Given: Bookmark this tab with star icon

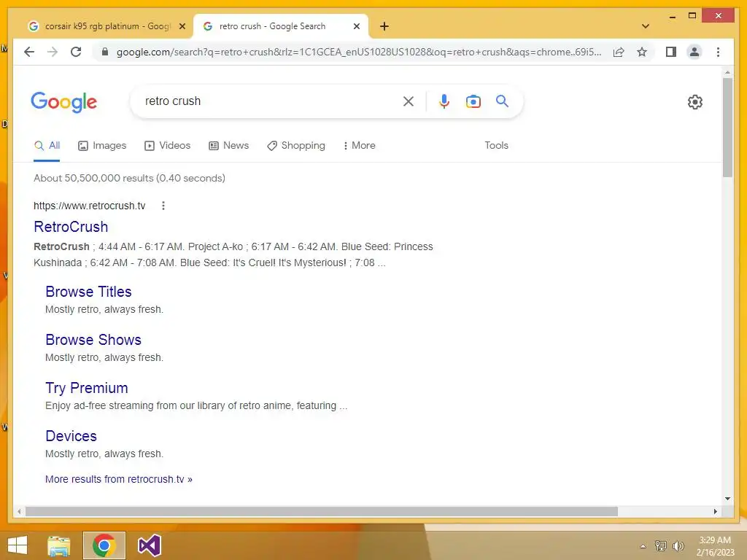Looking at the screenshot, I should (642, 52).
